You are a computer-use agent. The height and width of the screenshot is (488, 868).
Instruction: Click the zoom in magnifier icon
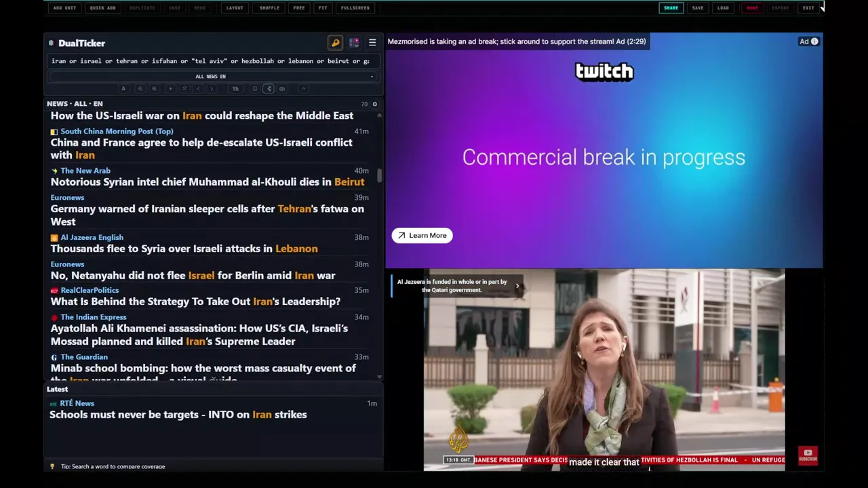click(x=154, y=89)
